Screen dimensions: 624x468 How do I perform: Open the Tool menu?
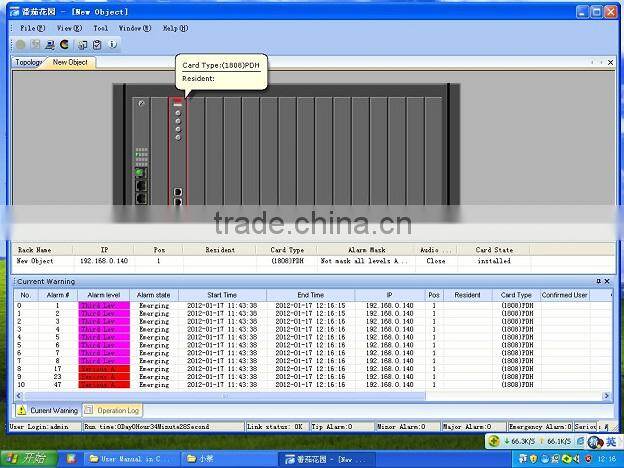pos(100,29)
